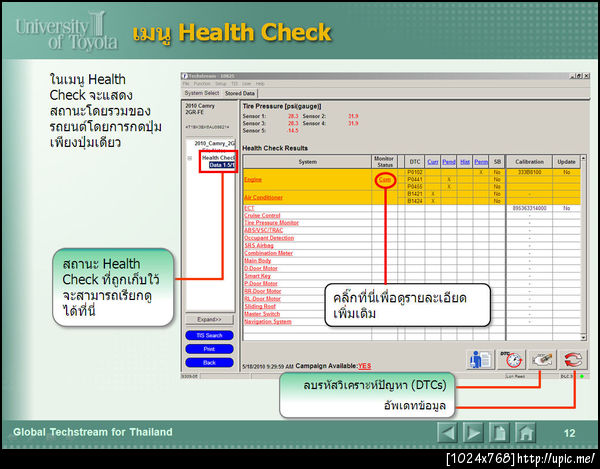
Task: Select the 2010_Camry_2G tree item
Action: pos(214,143)
